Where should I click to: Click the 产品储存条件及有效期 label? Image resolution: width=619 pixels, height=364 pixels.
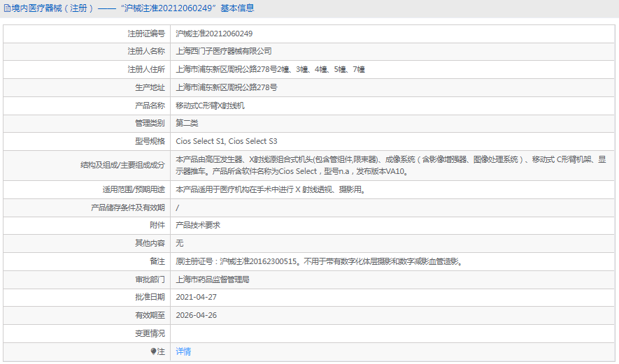[x=128, y=208]
